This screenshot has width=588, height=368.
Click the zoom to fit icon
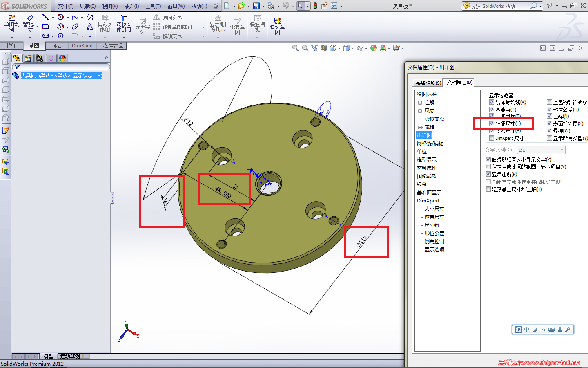pyautogui.click(x=295, y=48)
